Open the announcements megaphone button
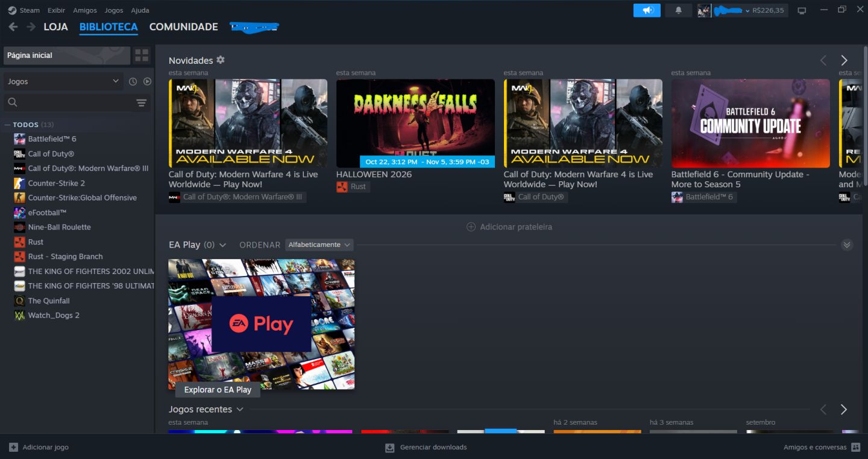This screenshot has width=868, height=459. pos(647,10)
